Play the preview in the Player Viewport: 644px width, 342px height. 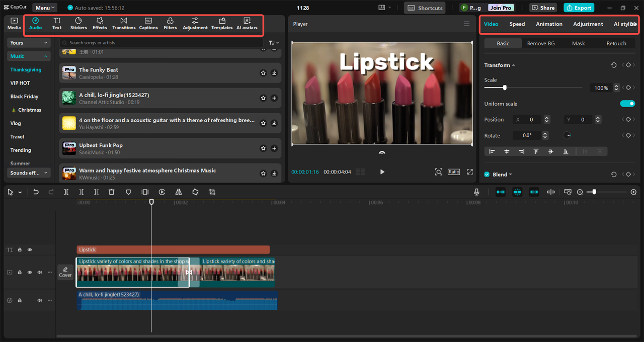tap(382, 172)
